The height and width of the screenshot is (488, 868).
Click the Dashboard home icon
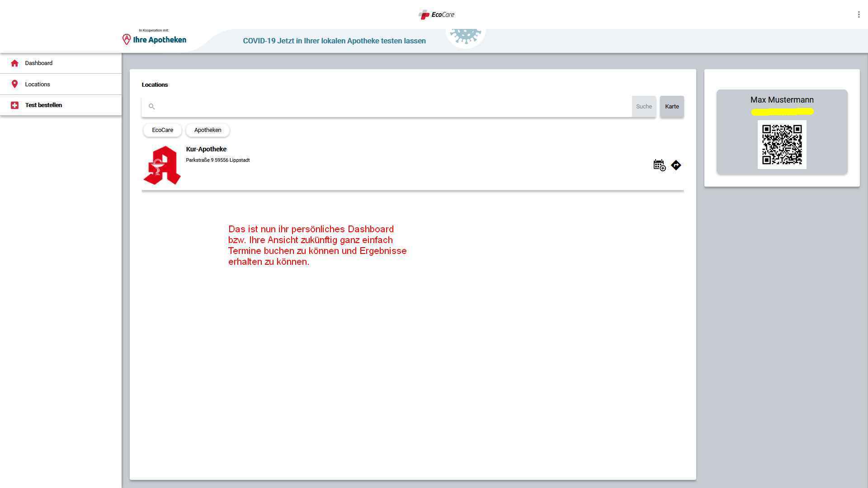(14, 63)
